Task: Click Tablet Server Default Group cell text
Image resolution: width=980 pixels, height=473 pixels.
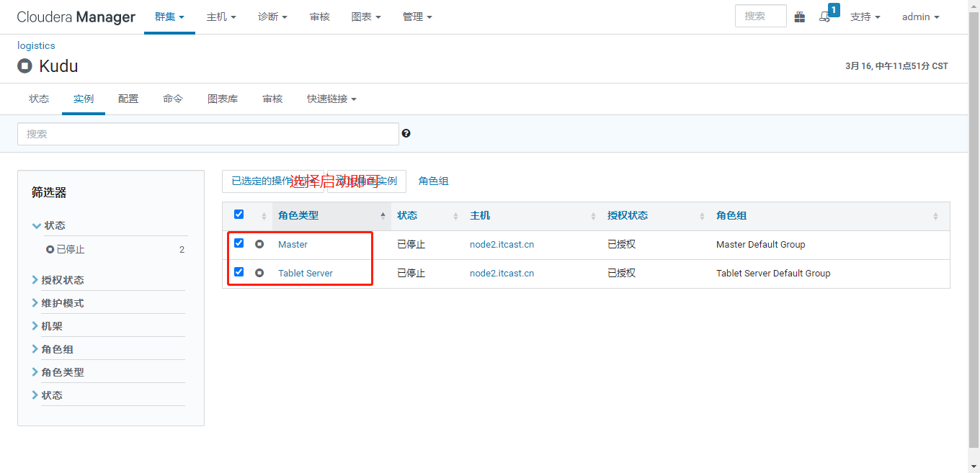Action: tap(773, 273)
